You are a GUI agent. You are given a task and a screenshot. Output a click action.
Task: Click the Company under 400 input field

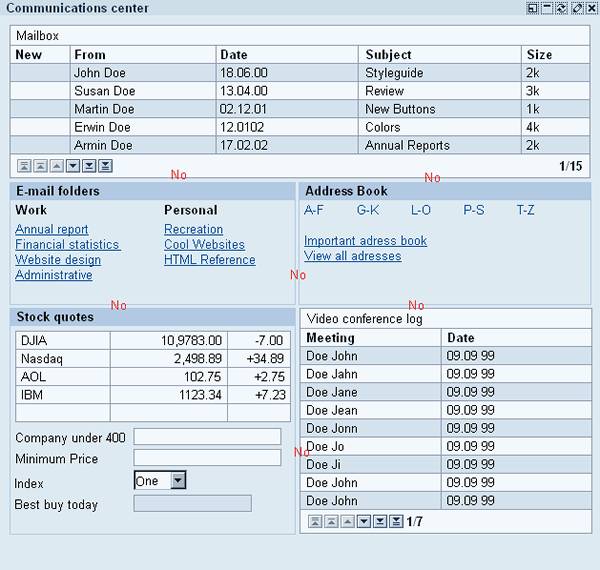207,437
